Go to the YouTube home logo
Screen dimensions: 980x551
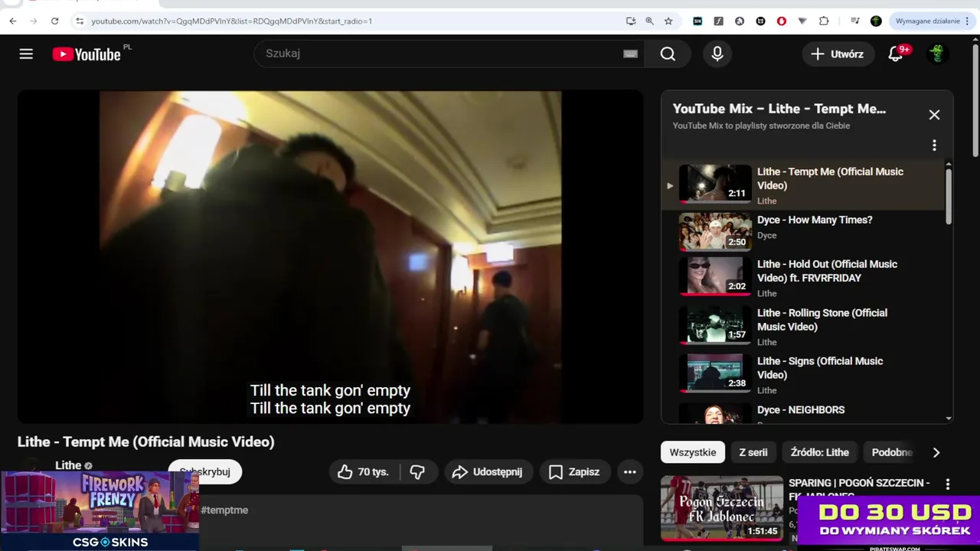(x=87, y=54)
